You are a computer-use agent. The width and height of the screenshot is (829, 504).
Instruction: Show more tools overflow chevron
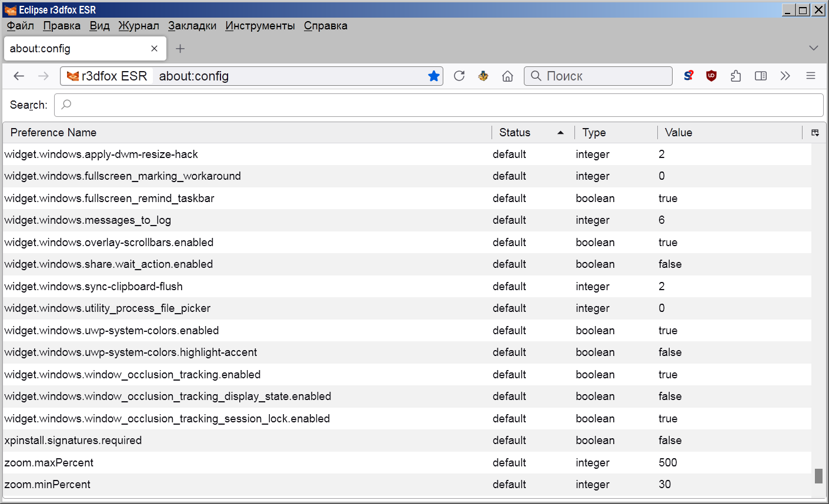[785, 76]
